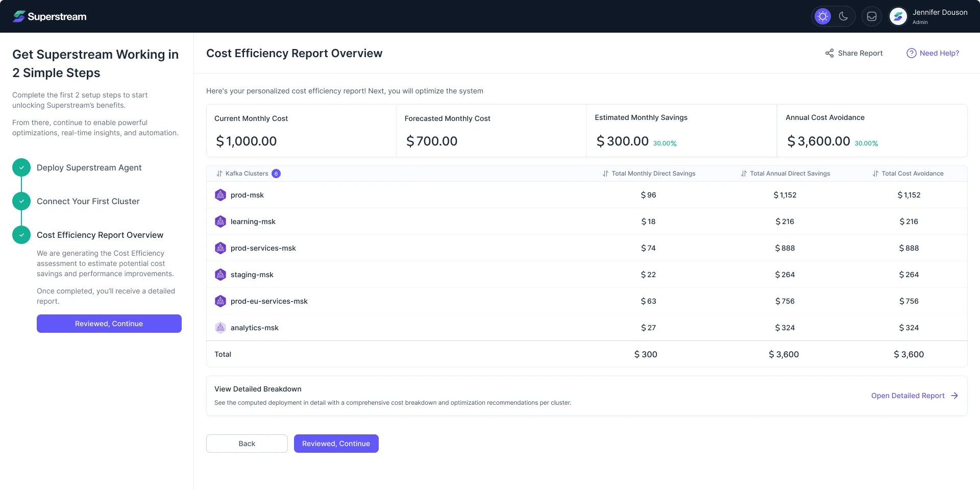980x490 pixels.
Task: Click the Open Detailed Report arrow
Action: (x=954, y=396)
